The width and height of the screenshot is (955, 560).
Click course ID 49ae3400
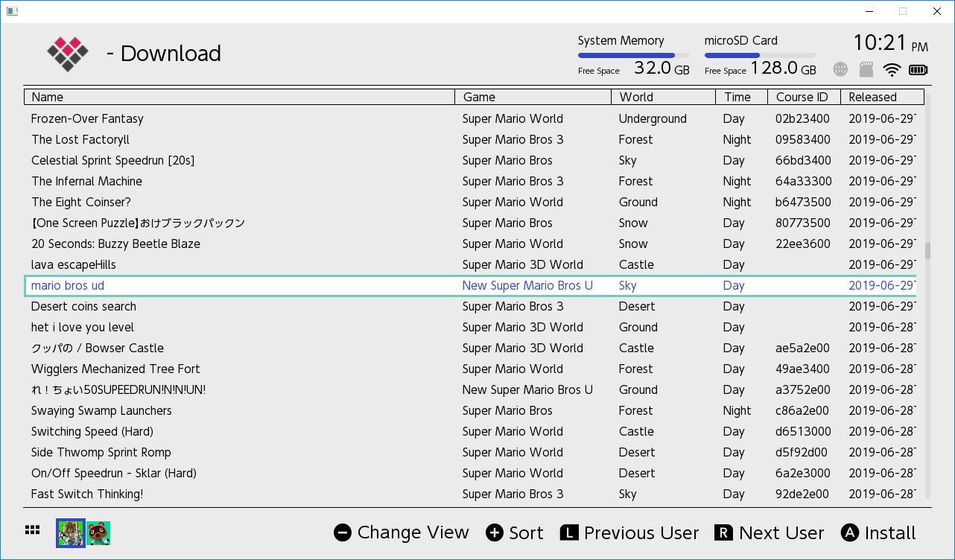coord(802,369)
